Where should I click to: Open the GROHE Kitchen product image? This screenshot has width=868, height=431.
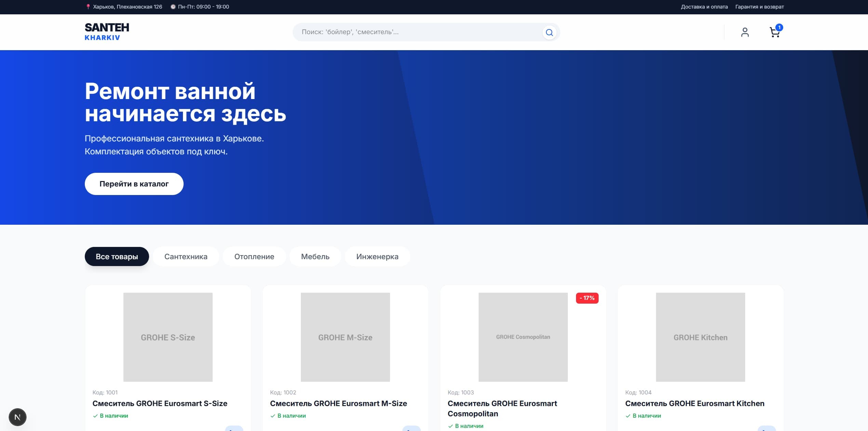tap(700, 337)
